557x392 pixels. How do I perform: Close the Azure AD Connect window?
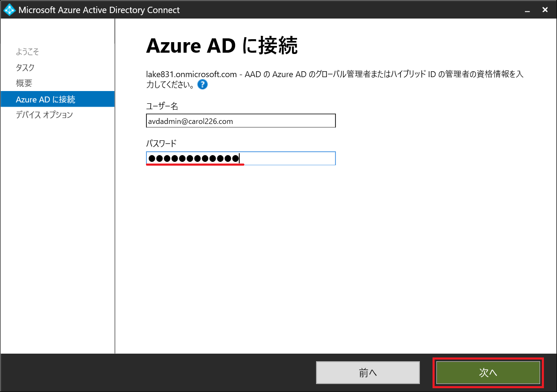click(x=545, y=10)
